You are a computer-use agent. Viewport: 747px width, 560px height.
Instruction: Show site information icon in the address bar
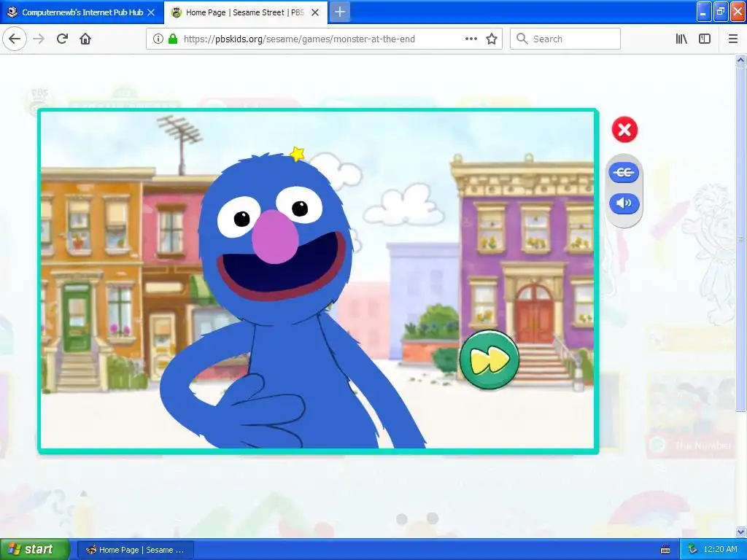pos(158,39)
